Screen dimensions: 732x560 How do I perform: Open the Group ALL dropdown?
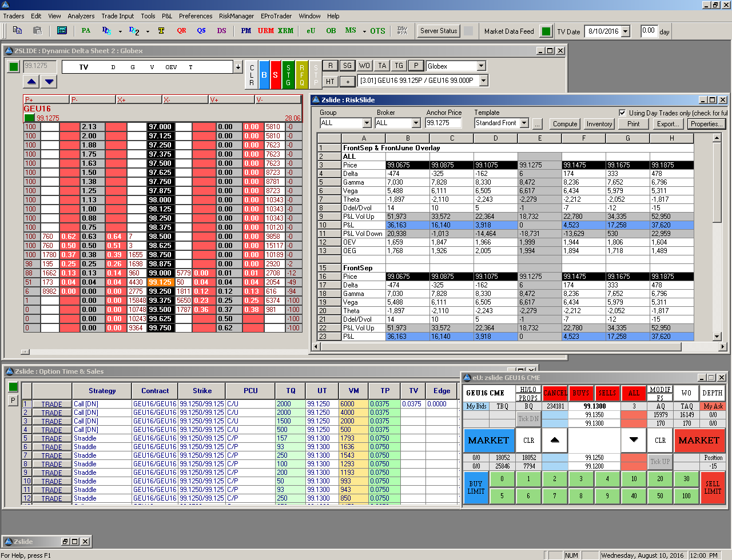point(367,123)
